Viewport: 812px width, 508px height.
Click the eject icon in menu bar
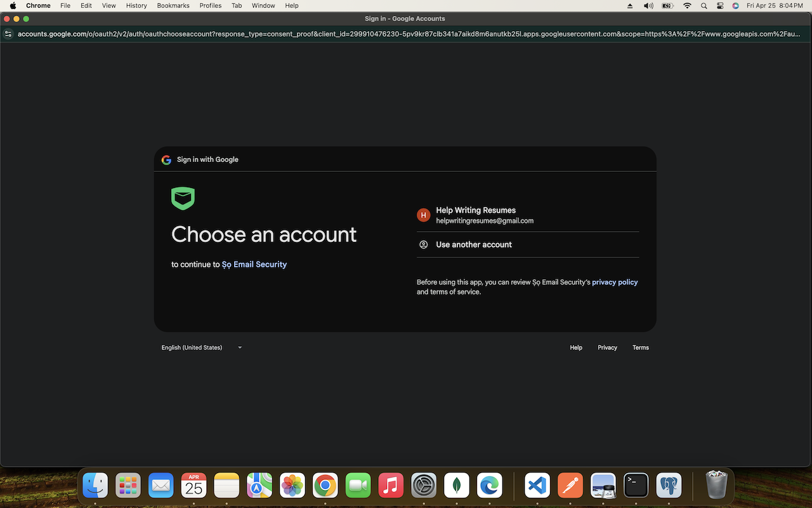point(630,6)
